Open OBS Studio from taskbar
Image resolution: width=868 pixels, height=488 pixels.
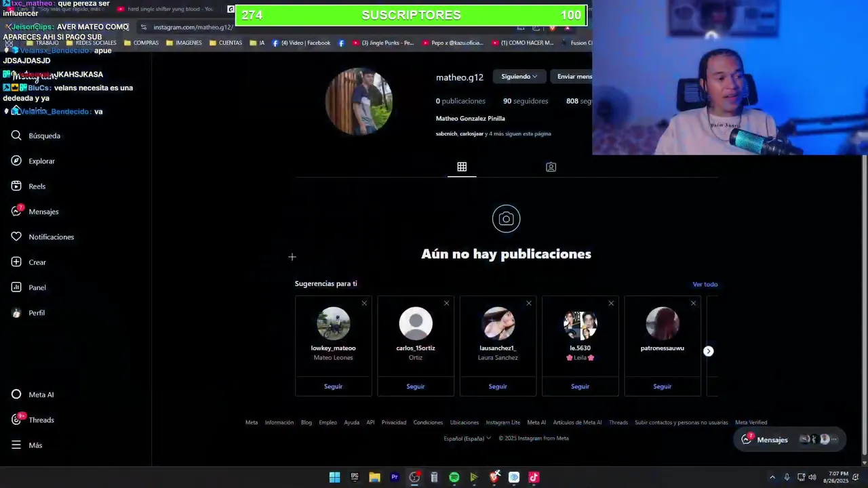[x=414, y=477]
